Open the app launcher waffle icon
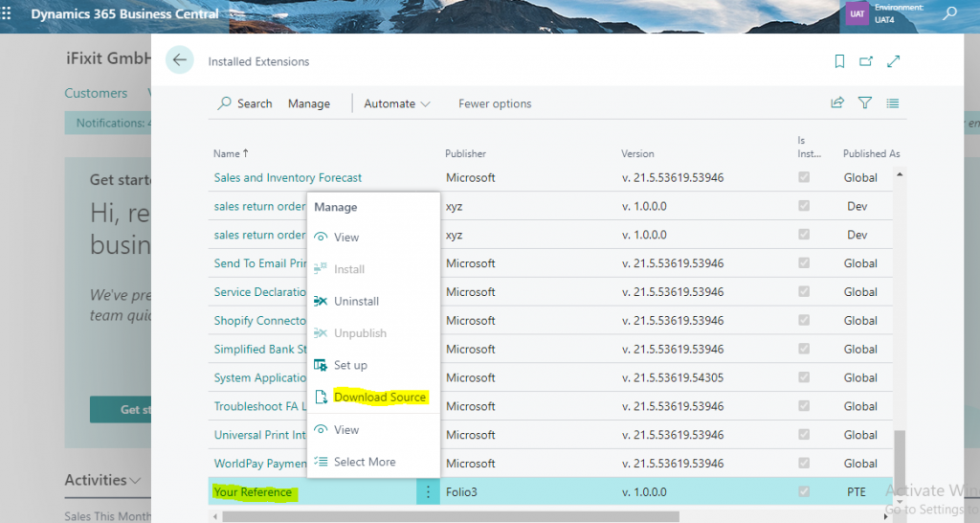Viewport: 980px width, 523px height. pyautogui.click(x=7, y=13)
